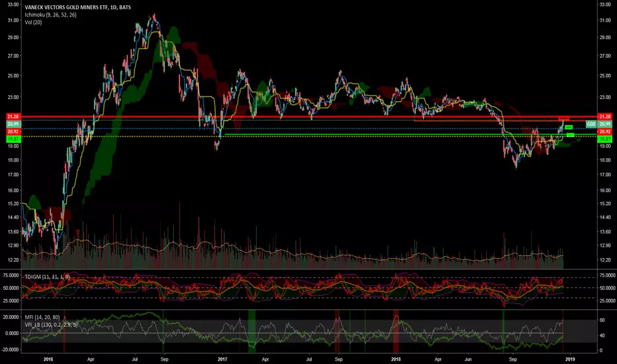Click the red 20.92 label on the right price scale
This screenshot has width=617, height=364.
(x=605, y=132)
